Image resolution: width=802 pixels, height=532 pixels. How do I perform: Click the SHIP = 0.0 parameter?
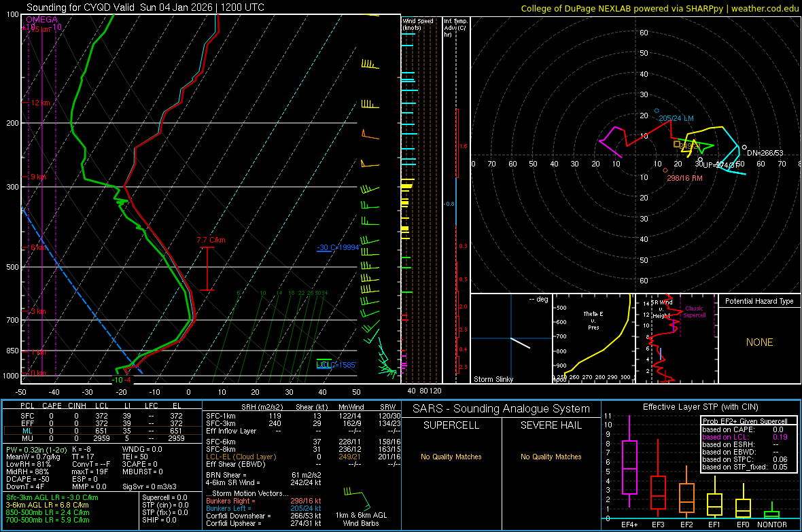[x=159, y=520]
